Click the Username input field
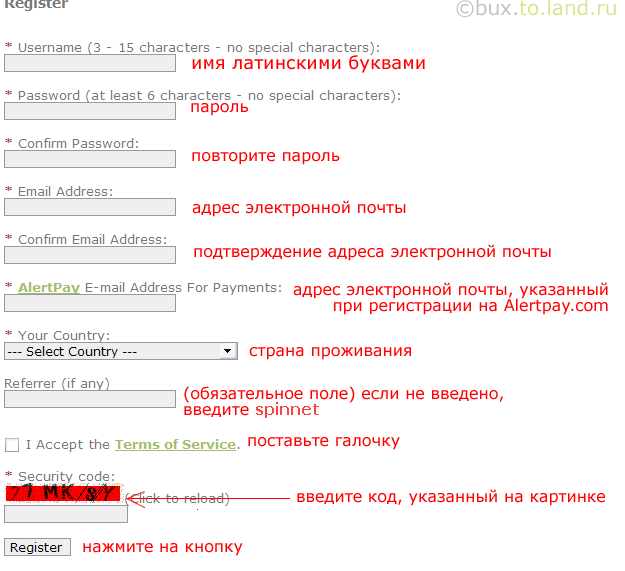 pyautogui.click(x=90, y=63)
